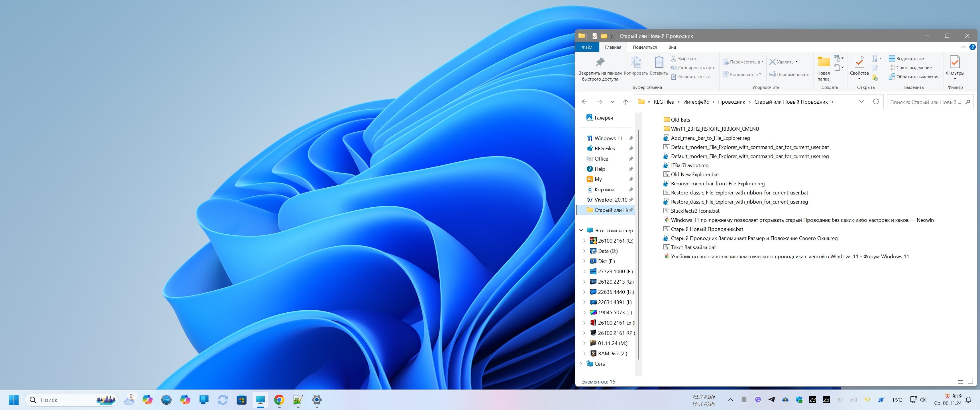Open the Файл tab

click(x=587, y=47)
